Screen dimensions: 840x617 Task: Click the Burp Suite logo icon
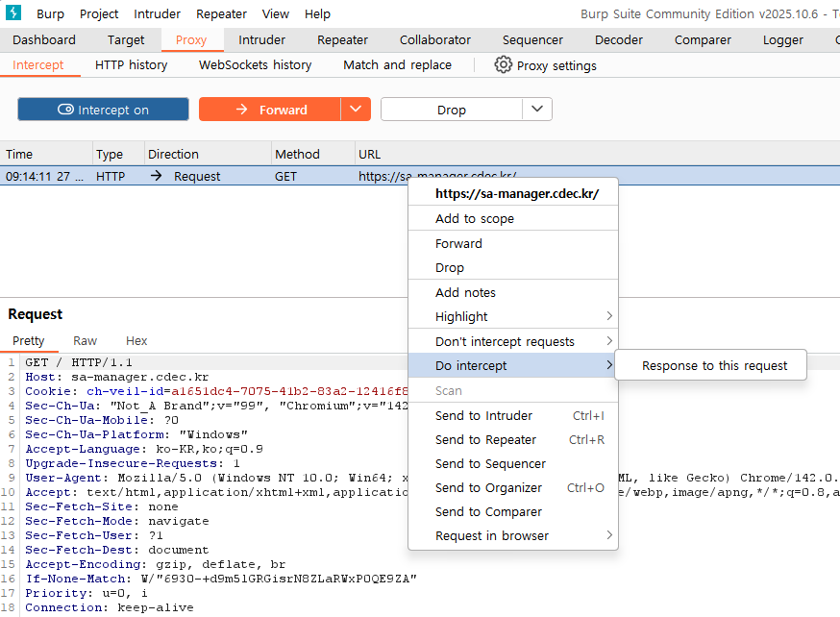point(12,12)
